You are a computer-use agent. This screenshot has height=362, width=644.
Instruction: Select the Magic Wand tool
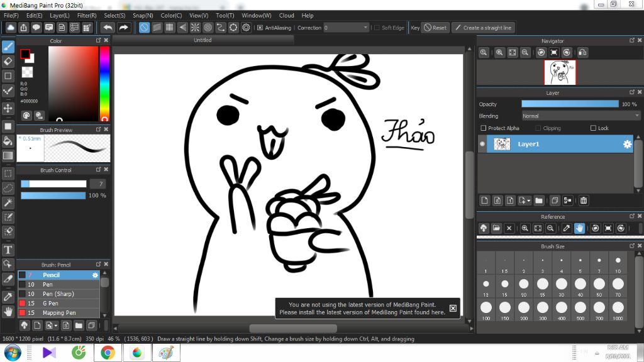pos(8,202)
